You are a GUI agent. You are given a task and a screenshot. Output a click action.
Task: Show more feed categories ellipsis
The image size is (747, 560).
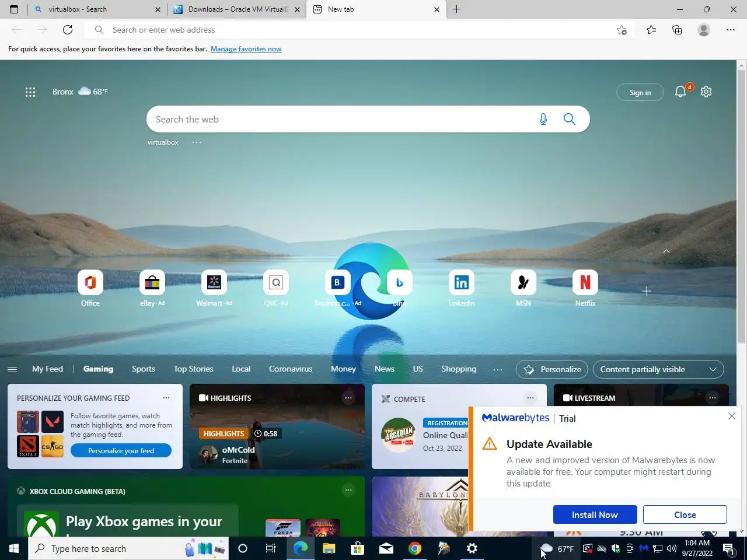pos(498,369)
